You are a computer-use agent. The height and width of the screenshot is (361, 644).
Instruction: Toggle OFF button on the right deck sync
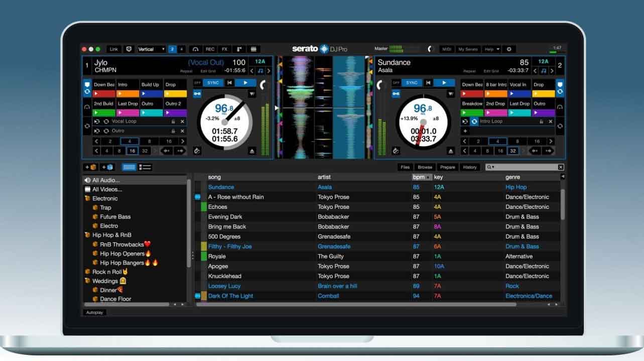[x=396, y=82]
